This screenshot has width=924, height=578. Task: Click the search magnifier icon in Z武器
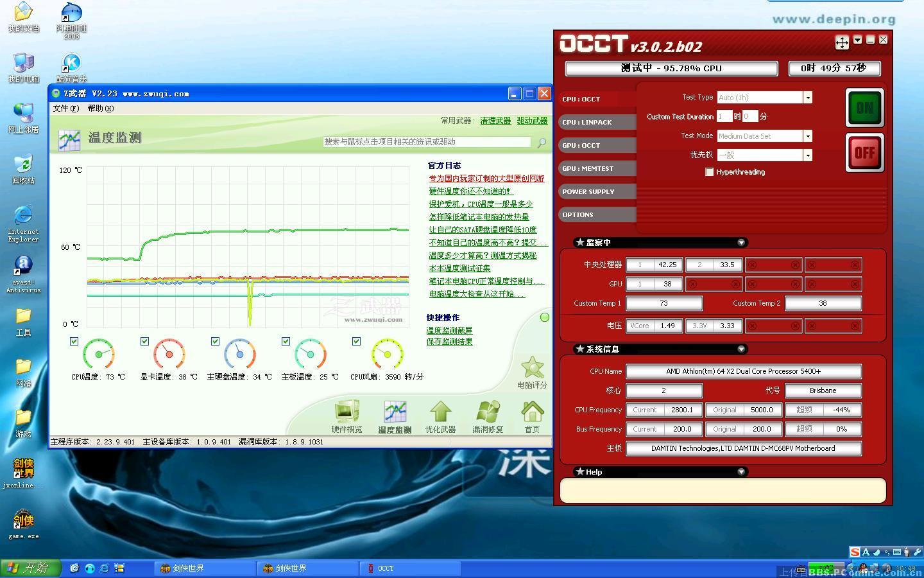pos(542,143)
